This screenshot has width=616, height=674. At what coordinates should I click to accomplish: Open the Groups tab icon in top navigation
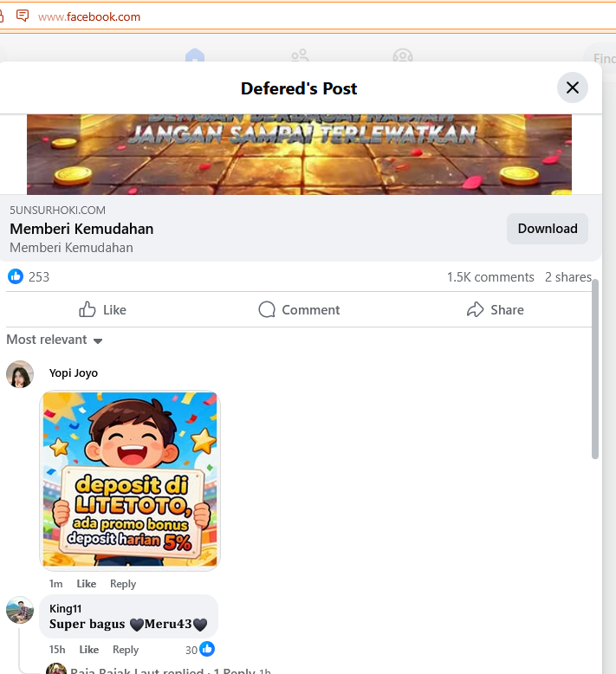pos(403,56)
